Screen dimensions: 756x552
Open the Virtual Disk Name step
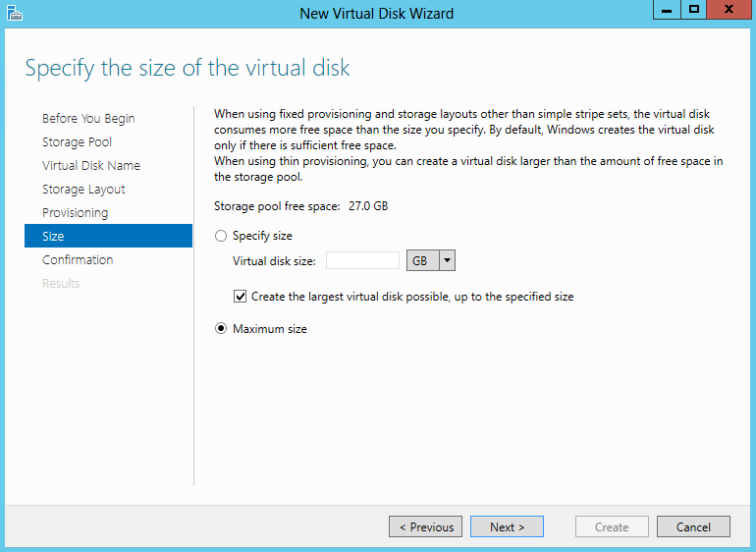point(91,166)
